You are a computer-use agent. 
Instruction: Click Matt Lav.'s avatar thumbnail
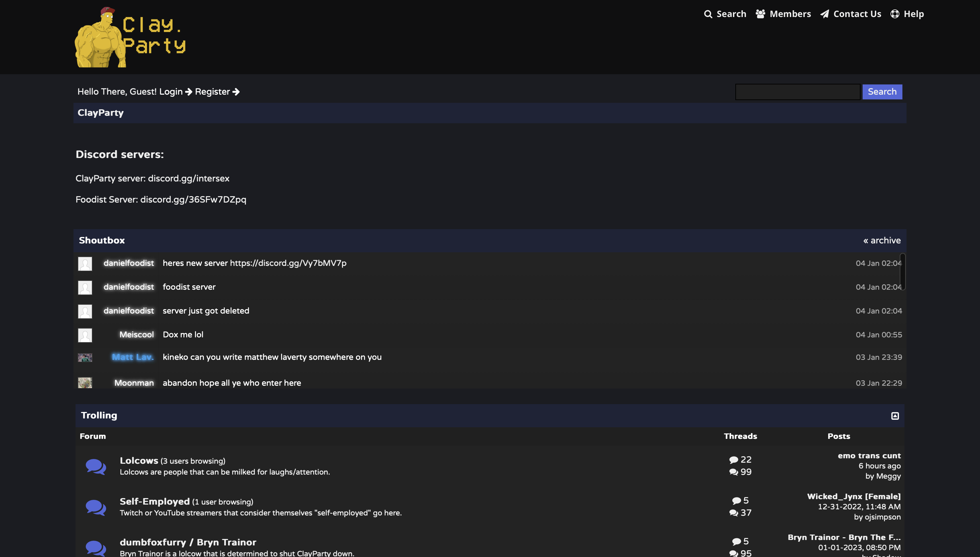coord(85,357)
